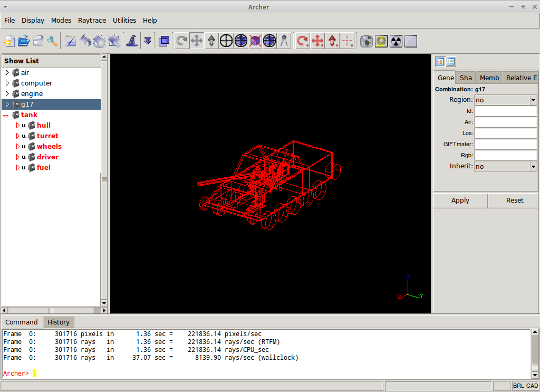Switch to the History tab
This screenshot has width=540, height=392.
tap(58, 322)
